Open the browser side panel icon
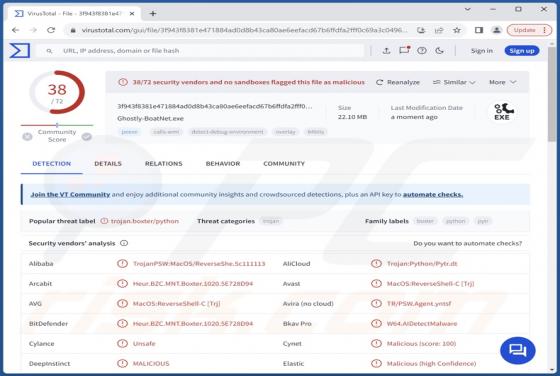This screenshot has height=376, width=560. point(479,30)
